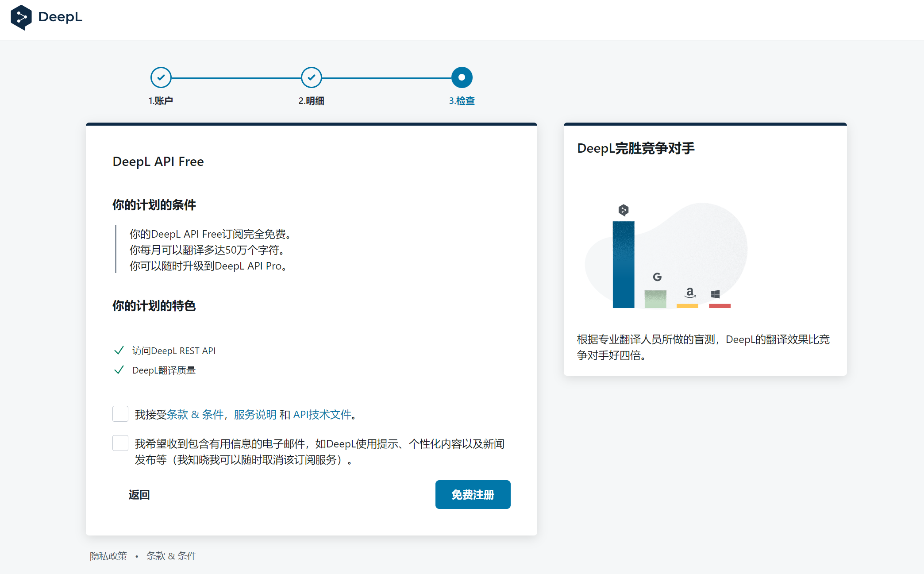Click the 免费注册 sign-up button
The width and height of the screenshot is (924, 574).
(x=473, y=494)
